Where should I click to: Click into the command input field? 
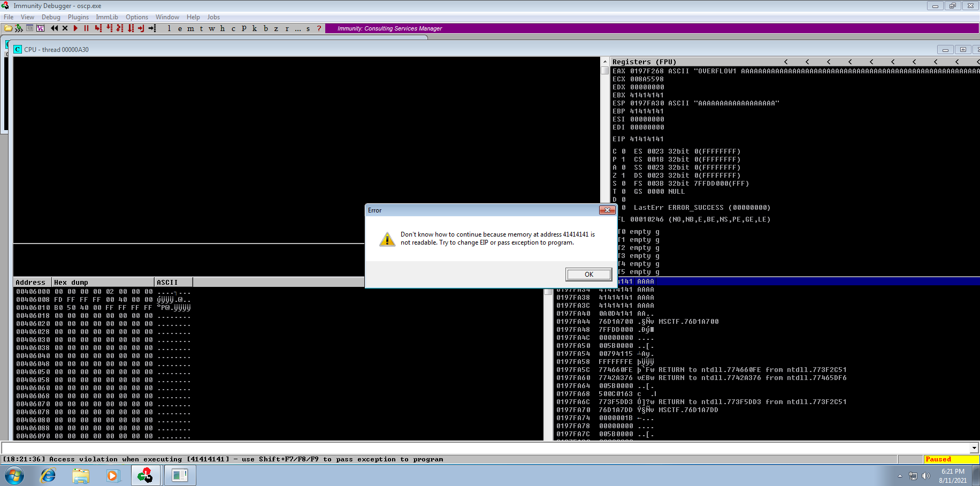pos(485,447)
